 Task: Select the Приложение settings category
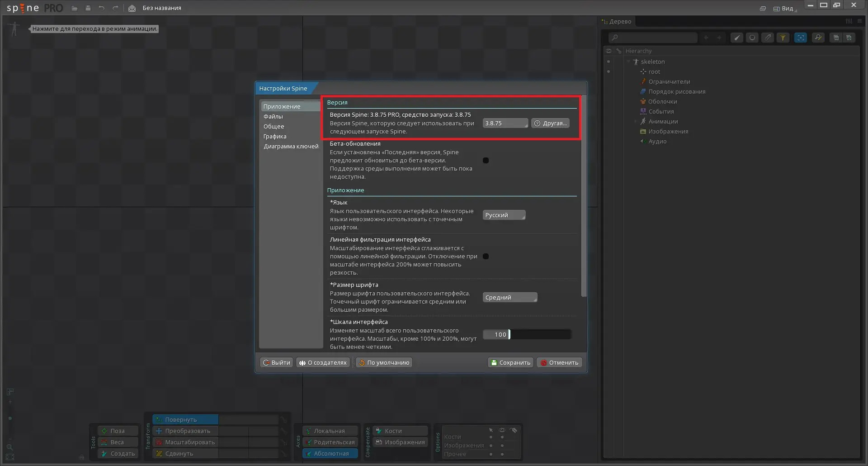(291, 106)
